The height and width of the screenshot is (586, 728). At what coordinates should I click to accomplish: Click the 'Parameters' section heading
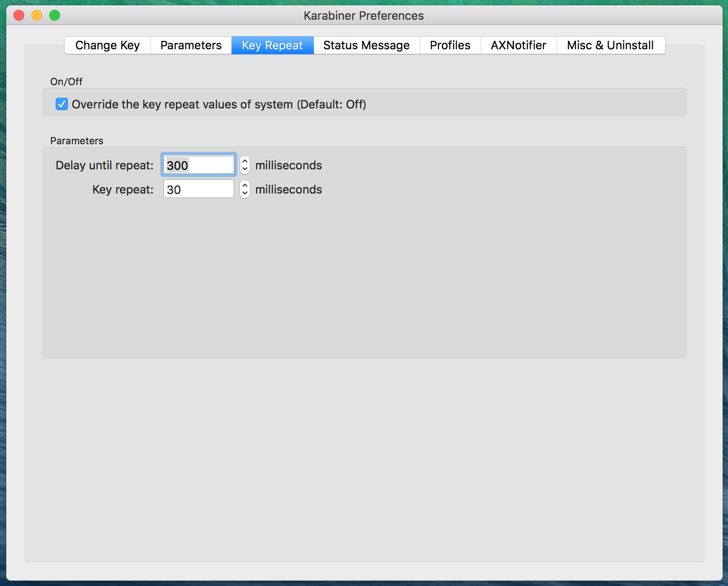point(77,141)
